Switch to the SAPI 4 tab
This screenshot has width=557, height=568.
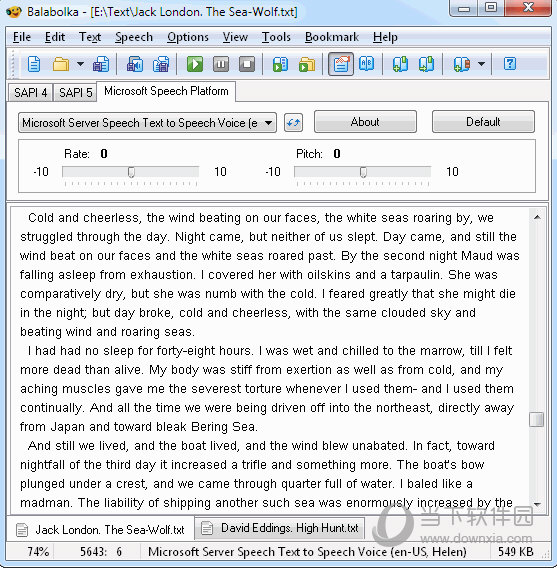coord(31,93)
